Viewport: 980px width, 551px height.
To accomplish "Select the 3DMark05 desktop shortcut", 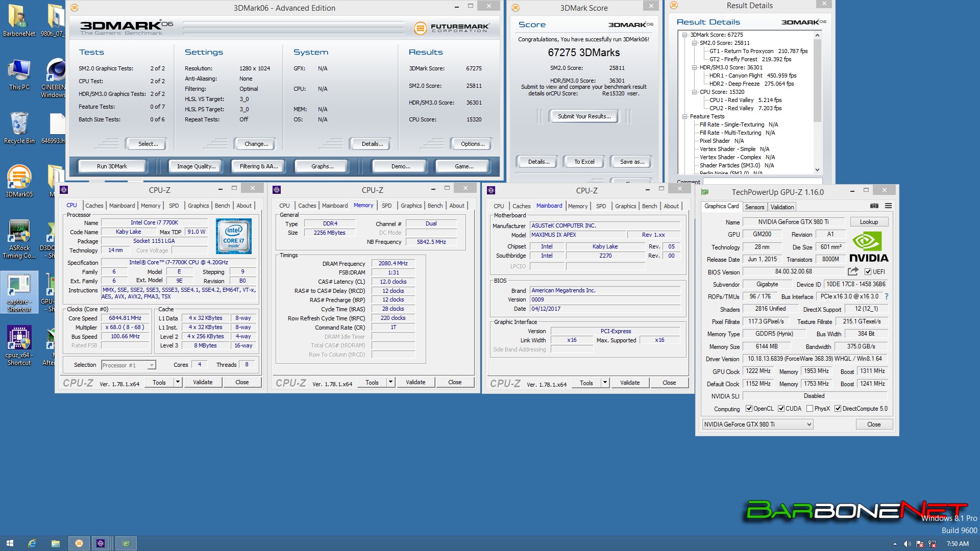I will tap(19, 181).
